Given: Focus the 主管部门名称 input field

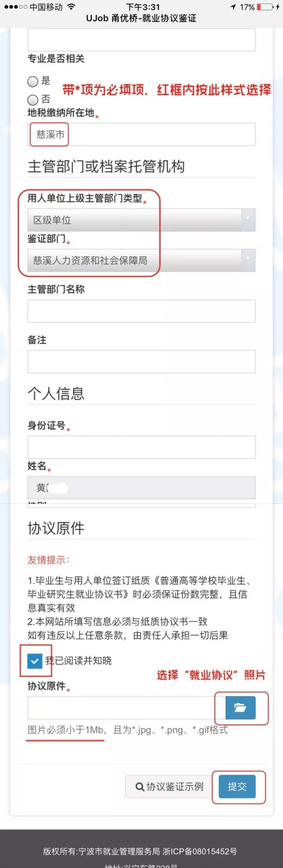Looking at the screenshot, I should [141, 312].
